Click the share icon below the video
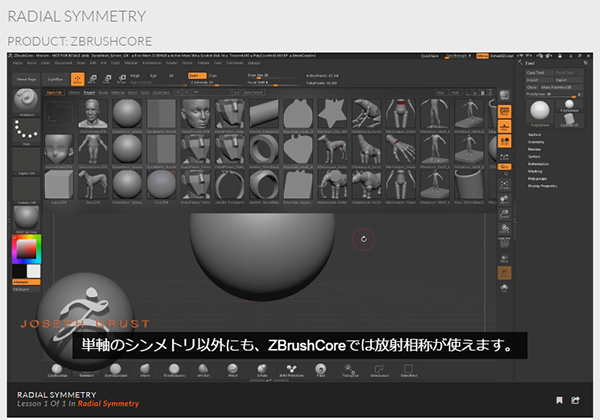The width and height of the screenshot is (600, 420). click(576, 400)
